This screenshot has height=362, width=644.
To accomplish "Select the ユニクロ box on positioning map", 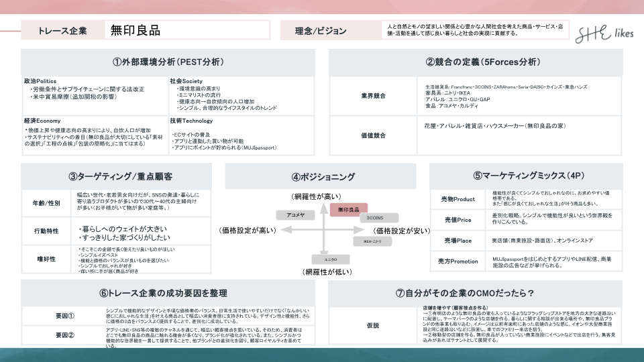I will 330,258.
